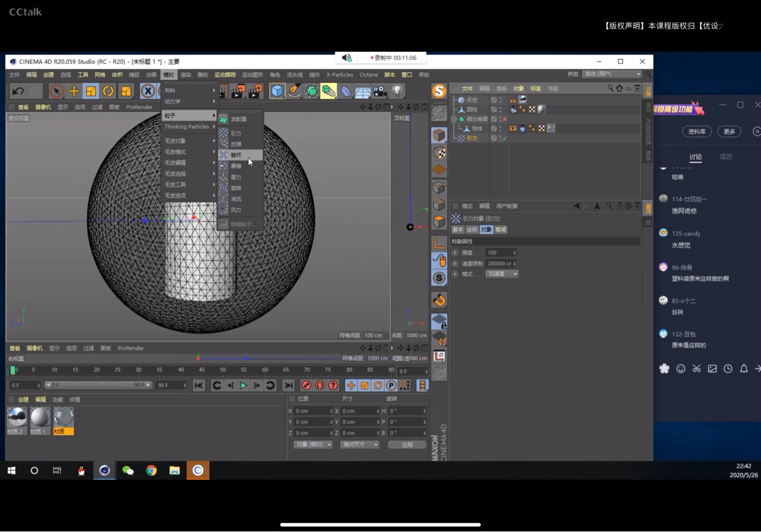Open the 模式 加速度 dropdown
761x532 pixels.
point(502,274)
